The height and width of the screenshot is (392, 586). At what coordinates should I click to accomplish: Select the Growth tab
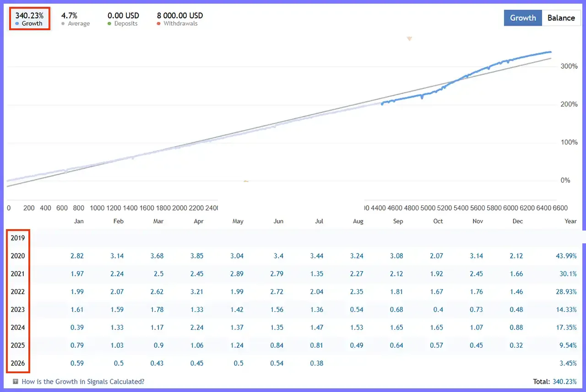pos(523,18)
